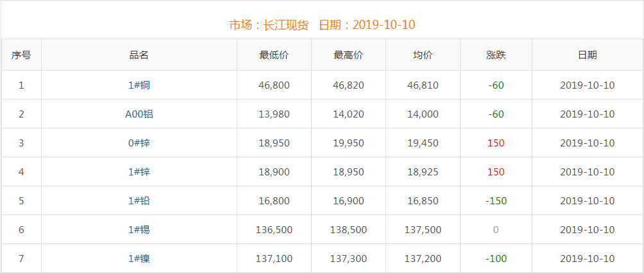The width and height of the screenshot is (644, 273).
Task: Click the 最高价 column header
Action: point(348,55)
